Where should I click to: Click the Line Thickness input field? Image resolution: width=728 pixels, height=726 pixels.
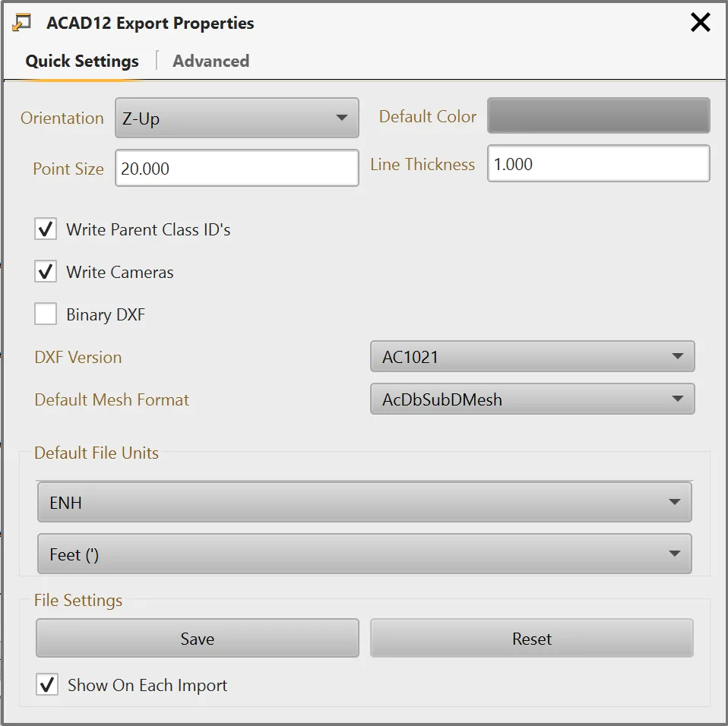599,163
